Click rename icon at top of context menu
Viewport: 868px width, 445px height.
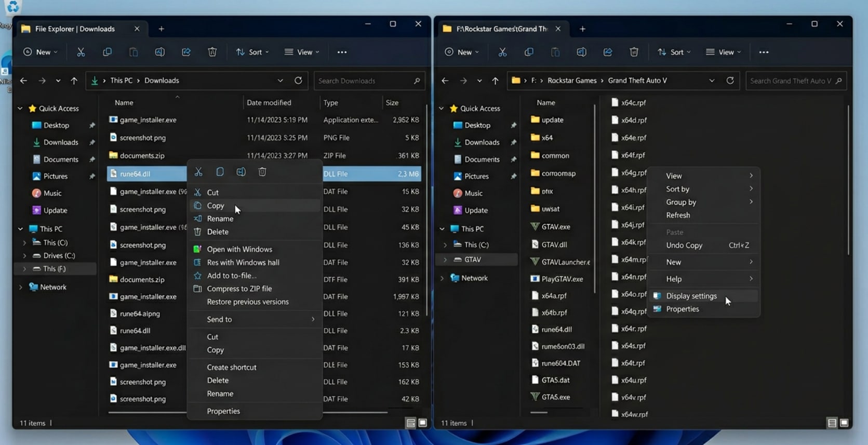(x=241, y=172)
